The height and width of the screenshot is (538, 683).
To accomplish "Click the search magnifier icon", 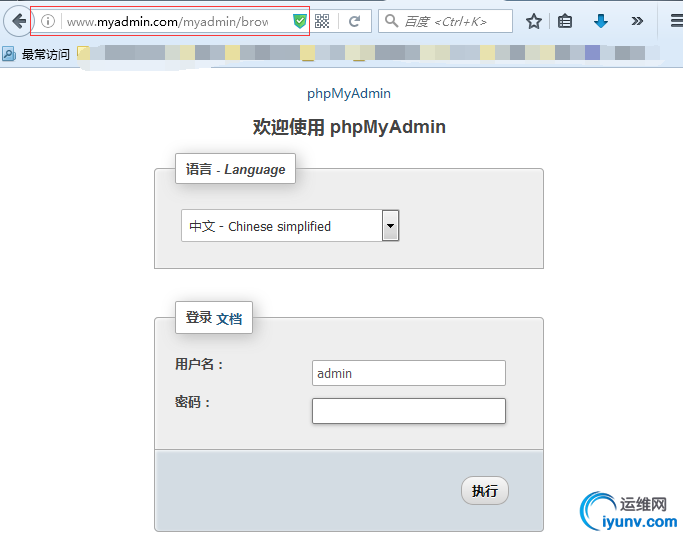I will (391, 20).
